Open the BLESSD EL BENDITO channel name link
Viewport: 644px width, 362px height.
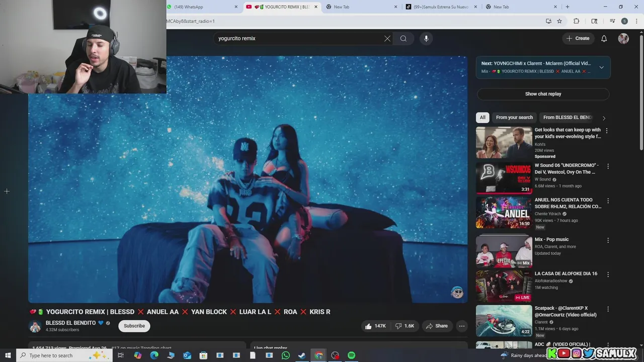70,323
